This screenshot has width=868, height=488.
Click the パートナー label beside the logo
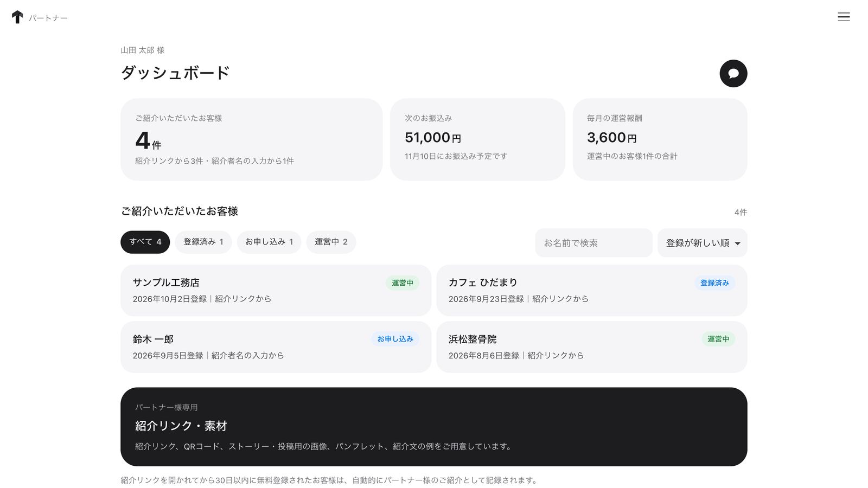[48, 18]
